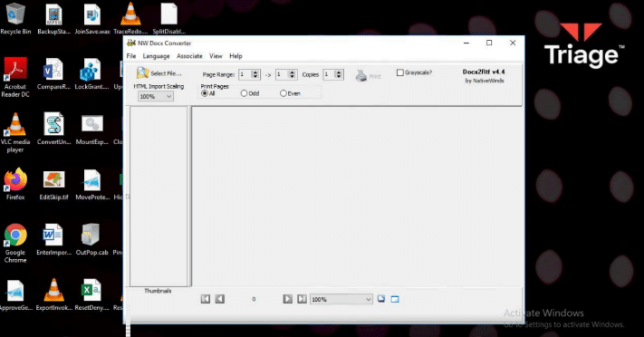Click the Select File... button label
644x337 pixels.
tap(166, 73)
